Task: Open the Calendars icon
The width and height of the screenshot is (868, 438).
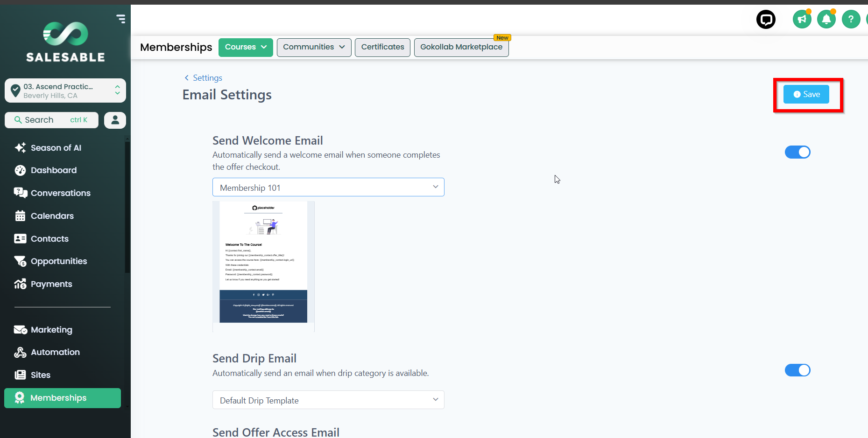Action: pyautogui.click(x=20, y=216)
